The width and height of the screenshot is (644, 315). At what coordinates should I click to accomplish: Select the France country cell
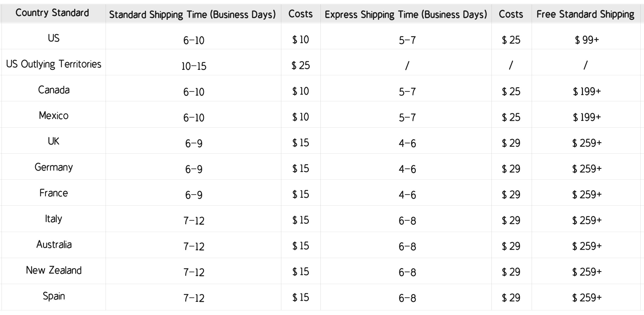tap(54, 193)
